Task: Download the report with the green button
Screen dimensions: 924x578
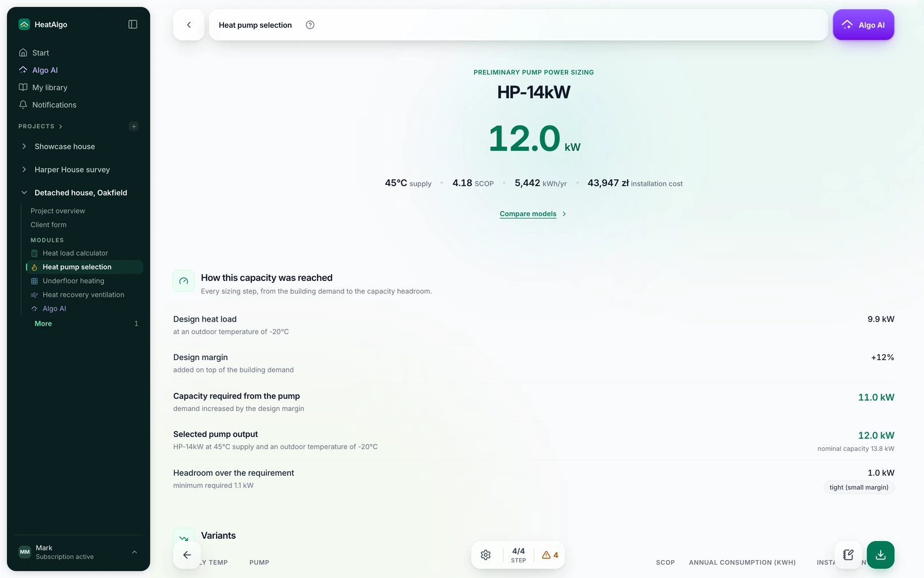Action: coord(881,555)
